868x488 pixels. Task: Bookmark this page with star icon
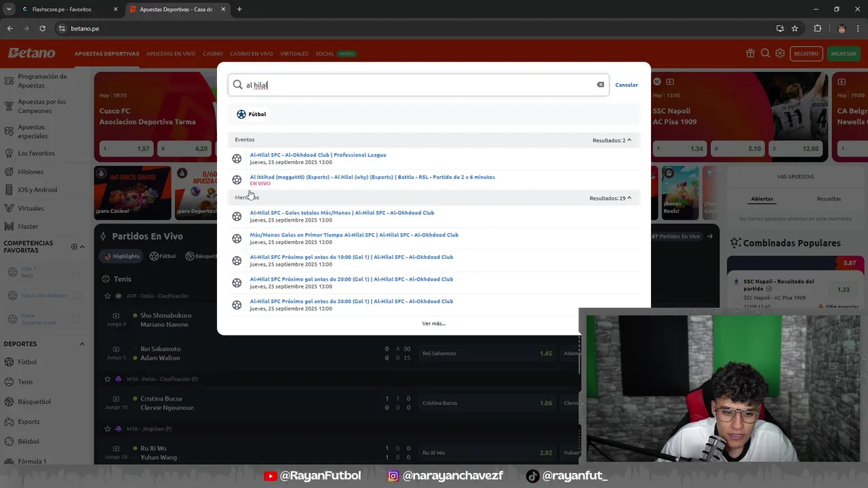click(x=795, y=28)
